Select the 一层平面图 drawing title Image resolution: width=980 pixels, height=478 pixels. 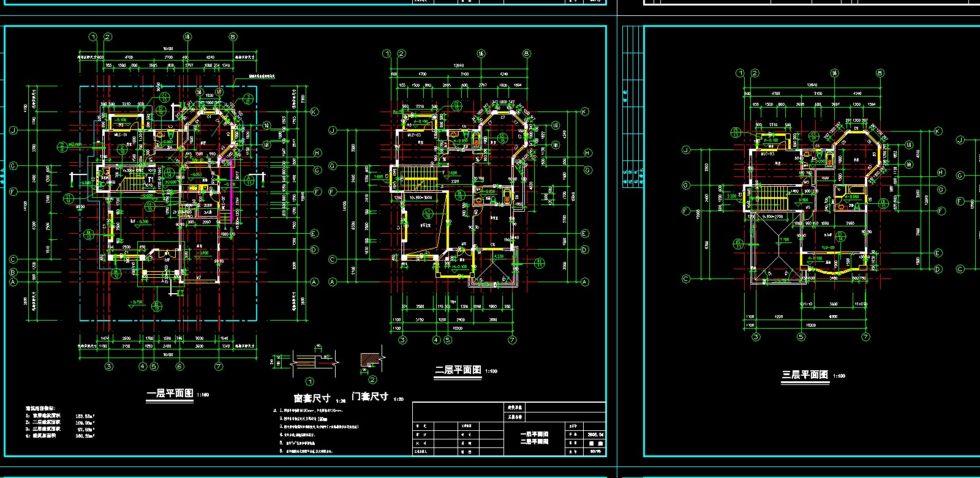click(170, 394)
